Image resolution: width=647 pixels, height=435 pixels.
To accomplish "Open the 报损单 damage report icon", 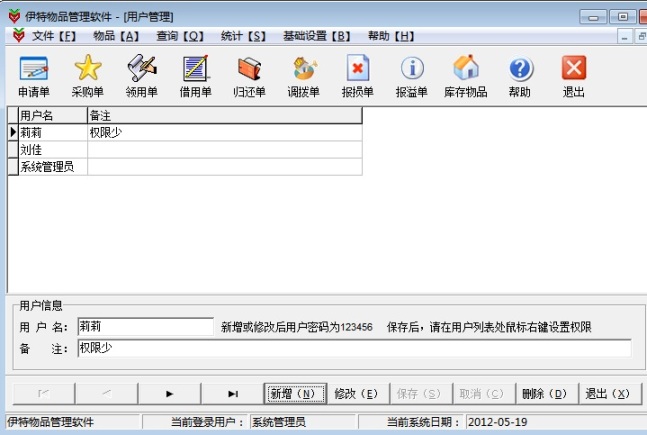I will [358, 76].
